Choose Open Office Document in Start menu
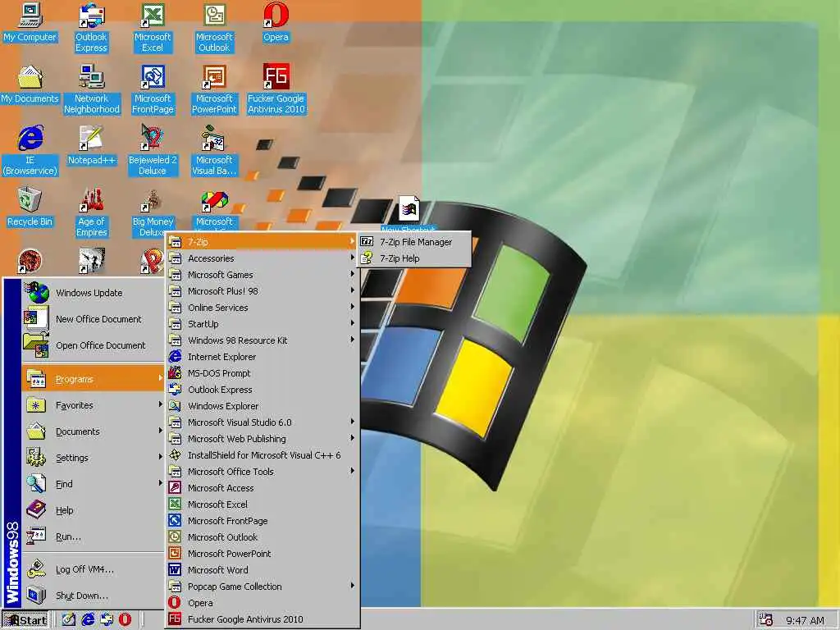 pyautogui.click(x=93, y=345)
